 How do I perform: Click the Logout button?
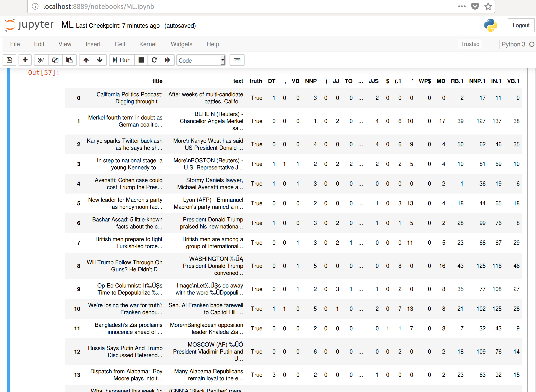point(521,25)
